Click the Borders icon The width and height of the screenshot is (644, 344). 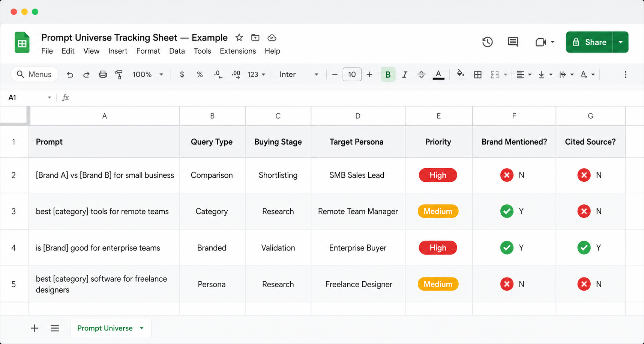pos(478,74)
